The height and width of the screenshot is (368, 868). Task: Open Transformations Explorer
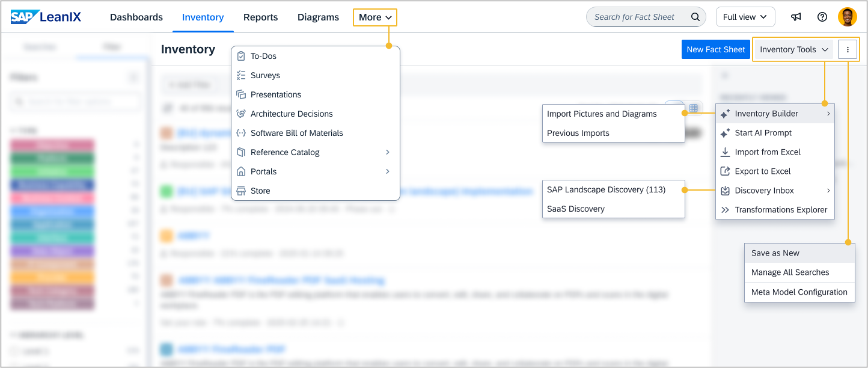click(775, 210)
